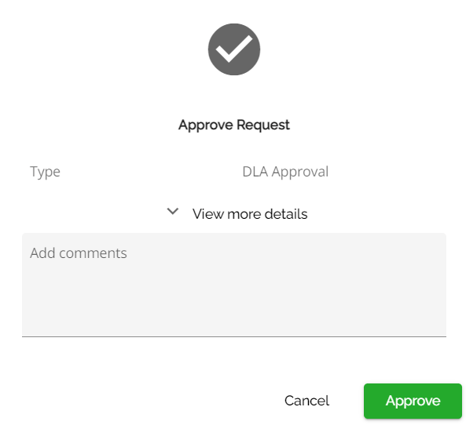
Task: Show more request details
Action: coord(250,214)
